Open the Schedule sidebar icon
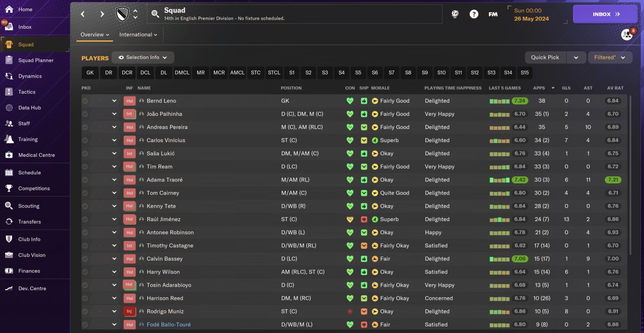This screenshot has width=644, height=333. [9, 172]
